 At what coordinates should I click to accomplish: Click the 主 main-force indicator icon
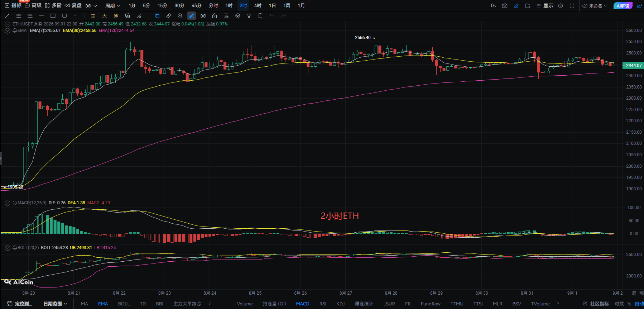point(93,16)
